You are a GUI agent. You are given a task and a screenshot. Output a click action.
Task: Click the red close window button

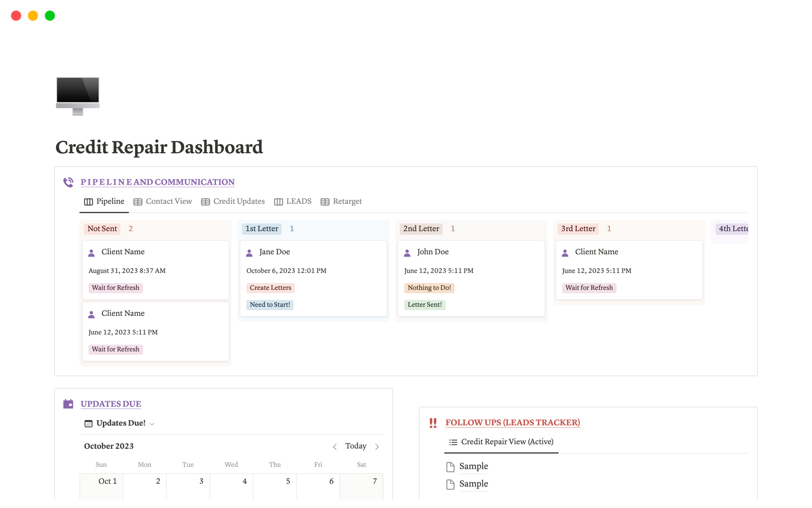pos(16,16)
